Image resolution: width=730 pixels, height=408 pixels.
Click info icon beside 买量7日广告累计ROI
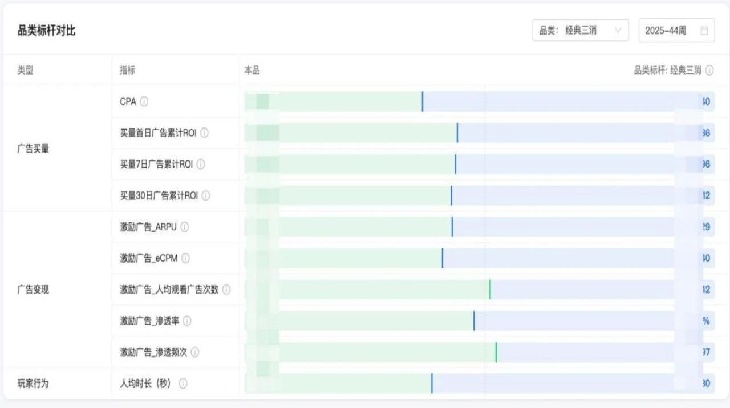coord(201,164)
